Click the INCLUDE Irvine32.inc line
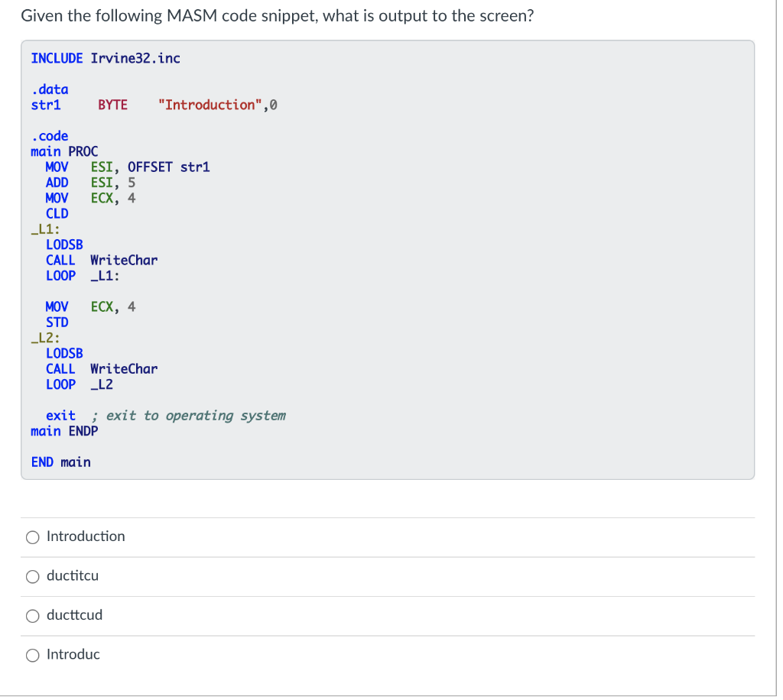The width and height of the screenshot is (783, 700). coord(105,58)
